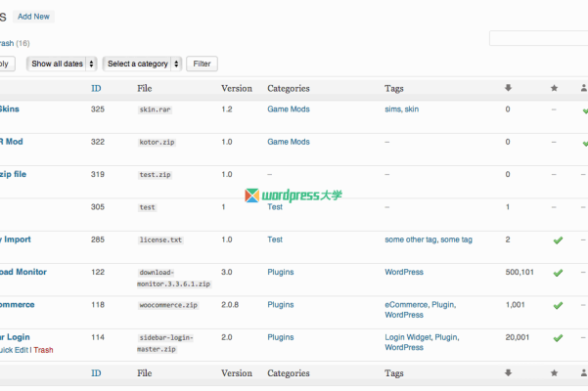Click the search input field at top right
The image size is (588, 391).
click(538, 38)
